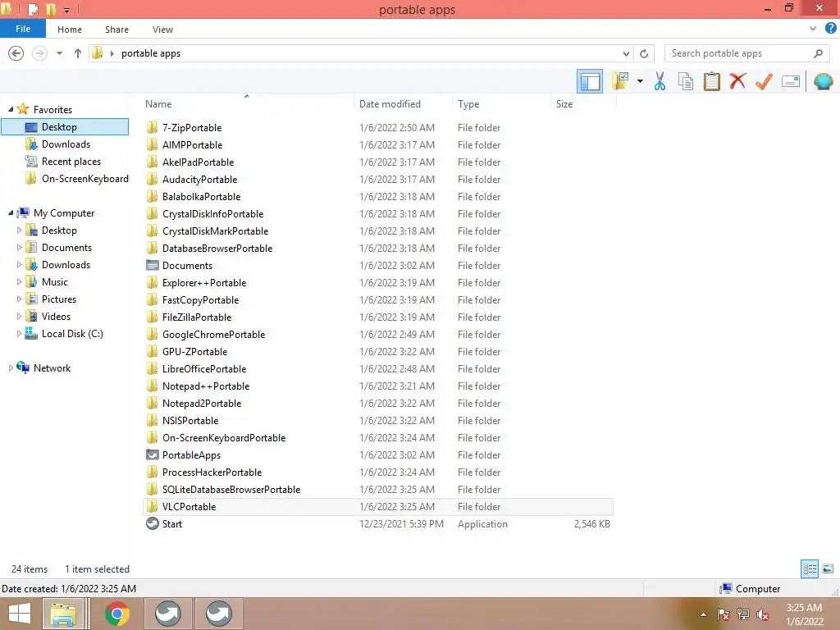Click the orange checkmark Properties icon
Viewport: 840px width, 630px height.
[x=764, y=81]
